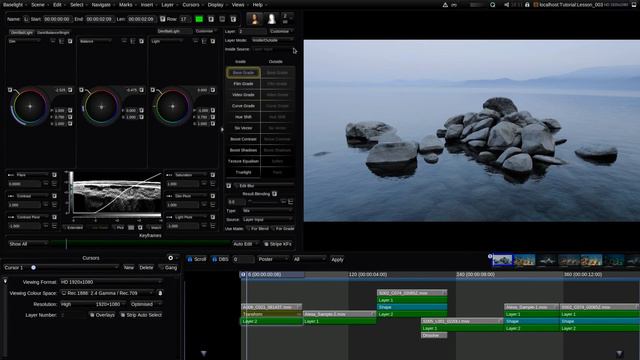This screenshot has width=640, height=360.
Task: Click the Row number field
Action: coord(185,19)
